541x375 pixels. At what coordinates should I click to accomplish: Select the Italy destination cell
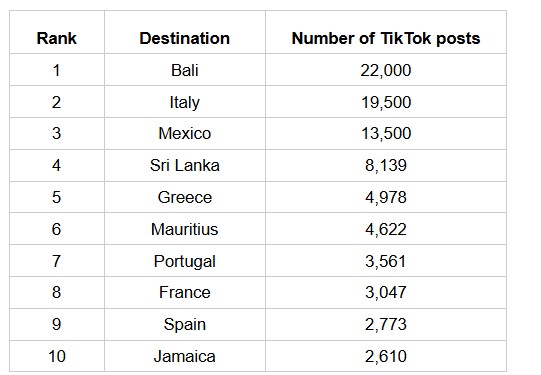click(x=185, y=102)
